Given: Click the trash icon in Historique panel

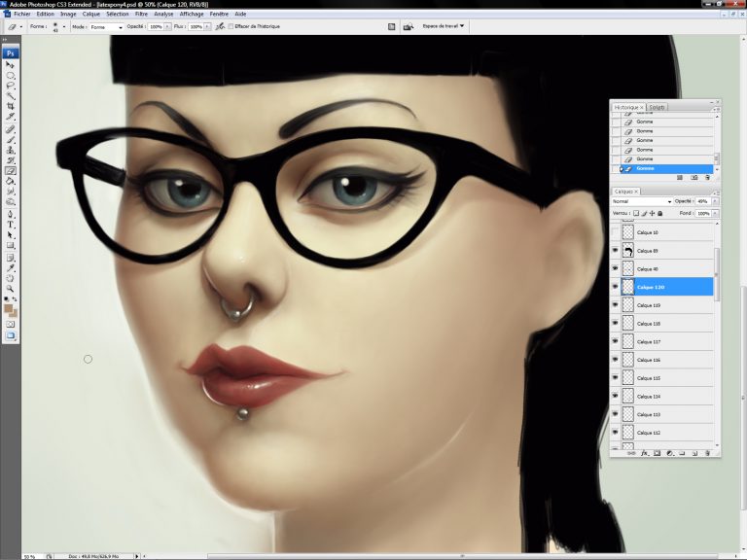Looking at the screenshot, I should coord(708,178).
